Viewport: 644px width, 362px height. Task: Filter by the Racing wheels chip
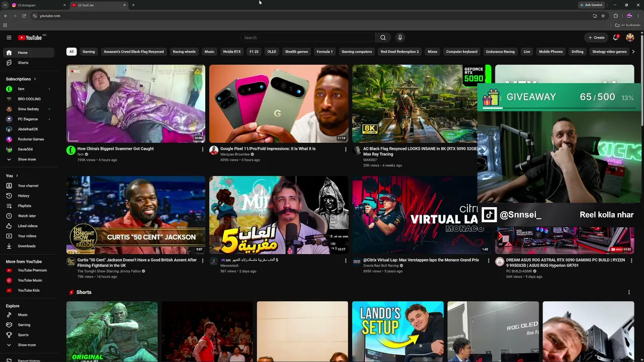[184, 51]
